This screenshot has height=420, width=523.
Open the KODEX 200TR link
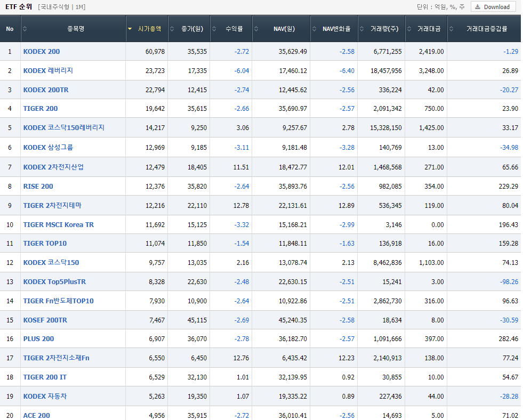46,90
